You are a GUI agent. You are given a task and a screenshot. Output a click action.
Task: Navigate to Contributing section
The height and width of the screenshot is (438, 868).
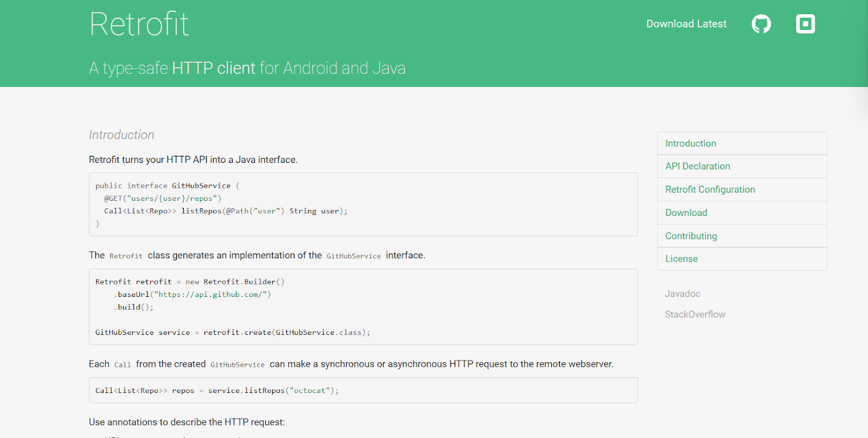coord(742,236)
